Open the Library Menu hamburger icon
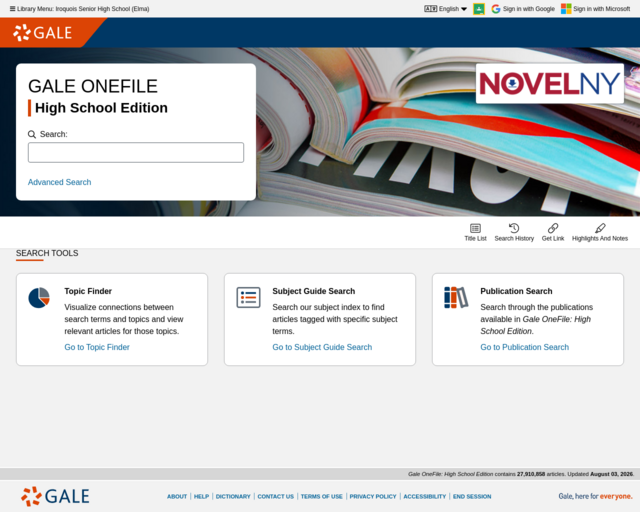The height and width of the screenshot is (512, 640). click(13, 9)
